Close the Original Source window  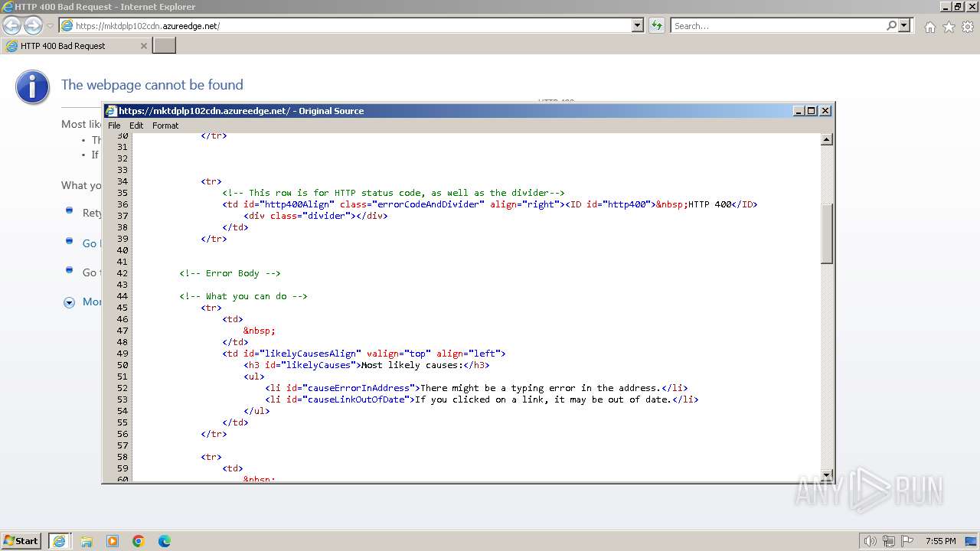click(x=825, y=110)
